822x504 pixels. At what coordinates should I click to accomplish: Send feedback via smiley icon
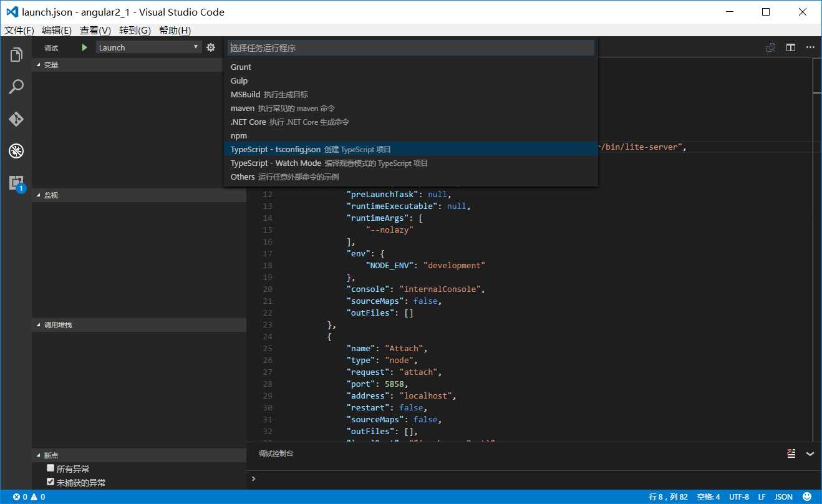(x=807, y=497)
